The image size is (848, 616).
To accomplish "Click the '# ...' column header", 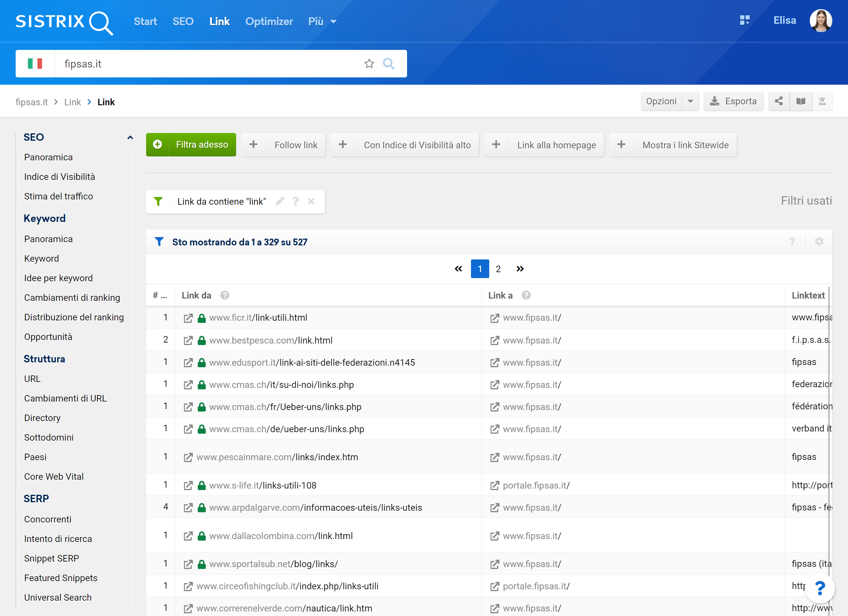I will click(x=160, y=295).
